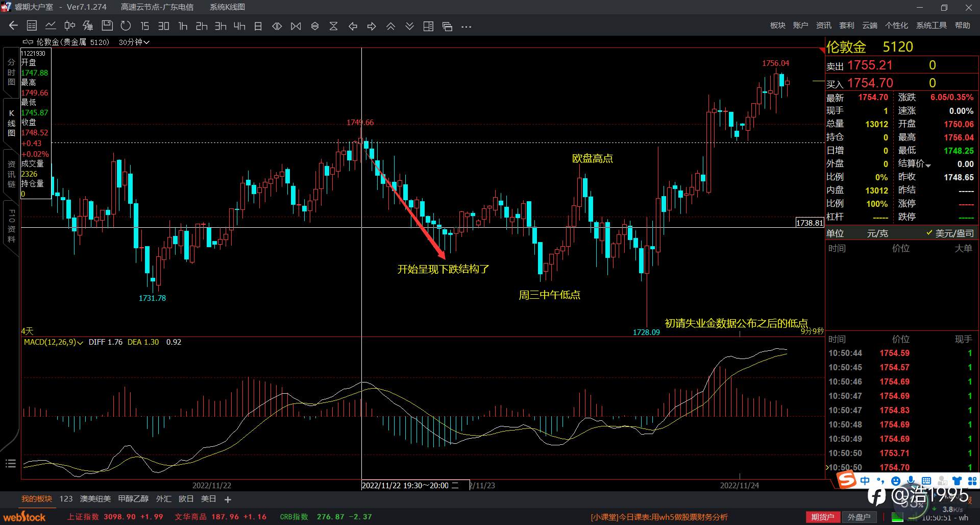Click the horizontal compress candles icon
Viewport: 980px width, 525px height.
click(277, 26)
